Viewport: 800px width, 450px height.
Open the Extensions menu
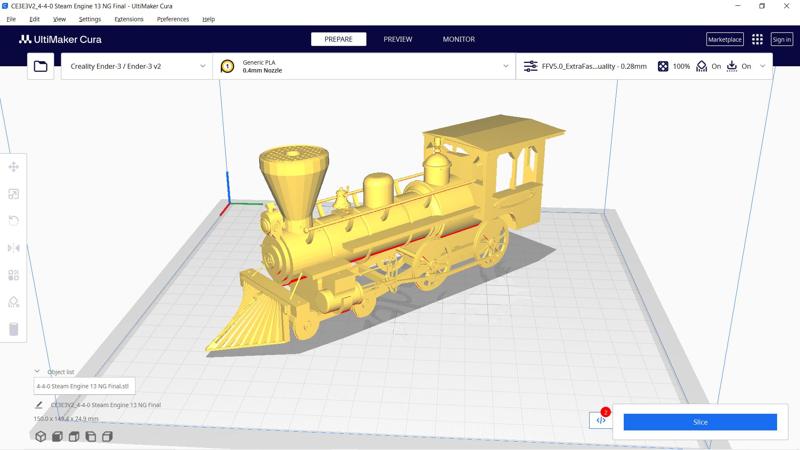pos(129,19)
